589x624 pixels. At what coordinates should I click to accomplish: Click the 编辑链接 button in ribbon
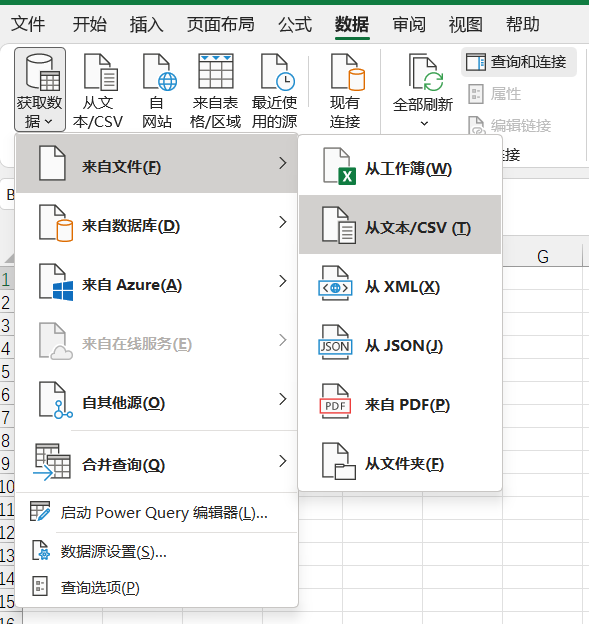click(x=510, y=126)
